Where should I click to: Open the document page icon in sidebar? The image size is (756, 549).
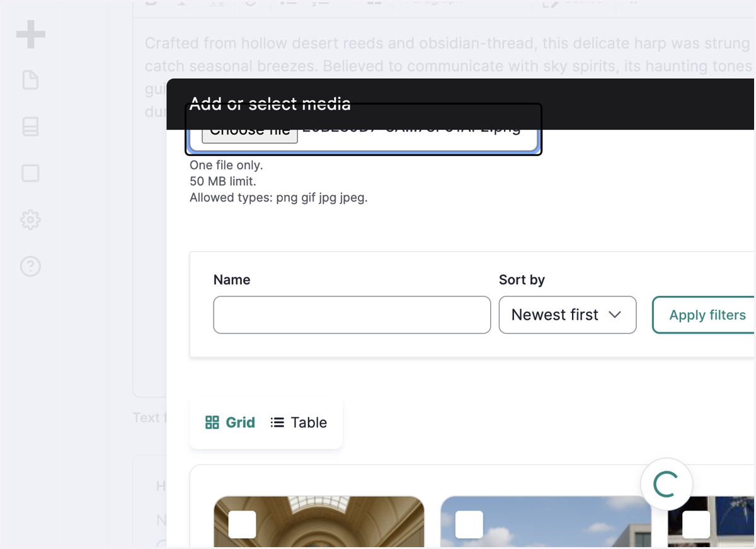[30, 81]
